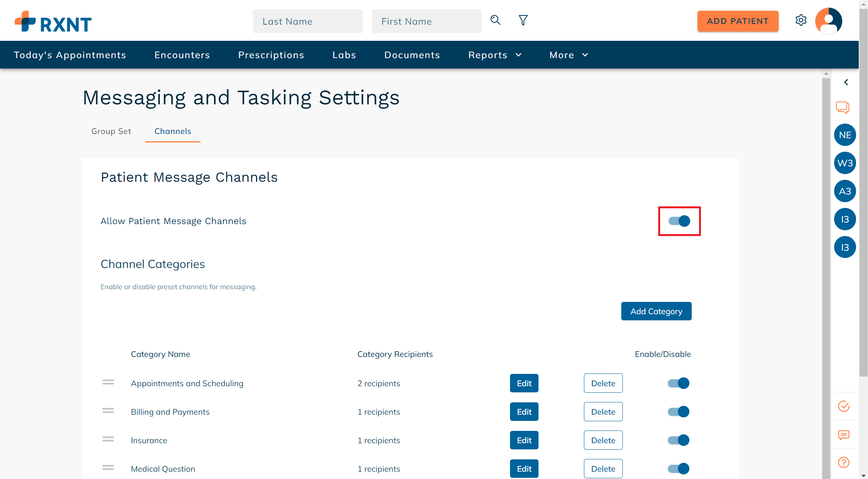
Task: Disable the Medical Question category toggle
Action: [x=678, y=469]
